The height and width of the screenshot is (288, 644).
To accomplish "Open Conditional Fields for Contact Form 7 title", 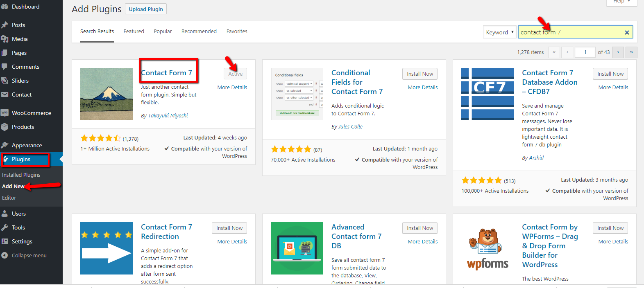I will click(x=357, y=82).
